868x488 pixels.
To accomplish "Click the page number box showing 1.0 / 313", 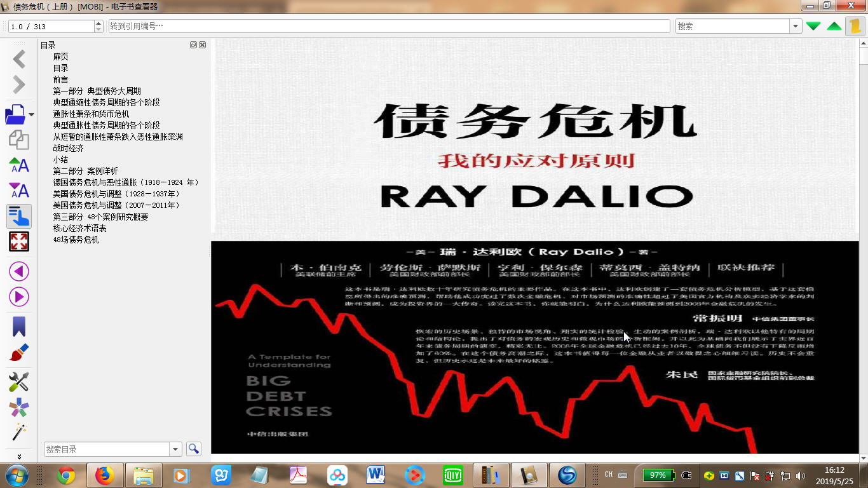I will (51, 26).
